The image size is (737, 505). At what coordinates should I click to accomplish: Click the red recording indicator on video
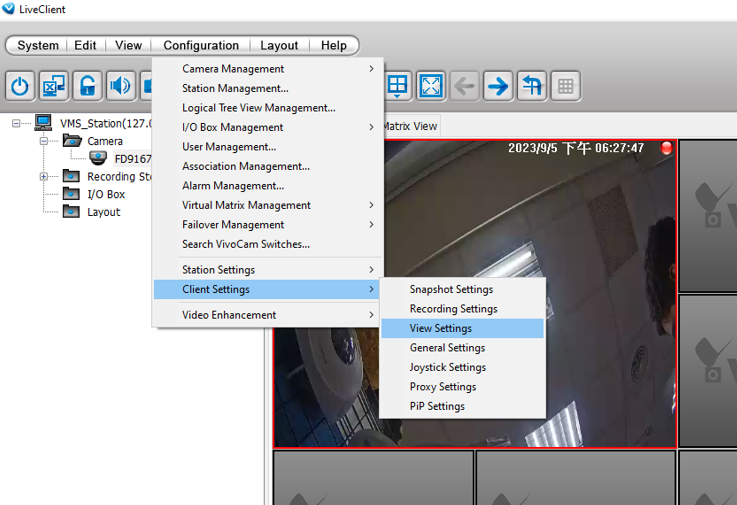point(666,148)
